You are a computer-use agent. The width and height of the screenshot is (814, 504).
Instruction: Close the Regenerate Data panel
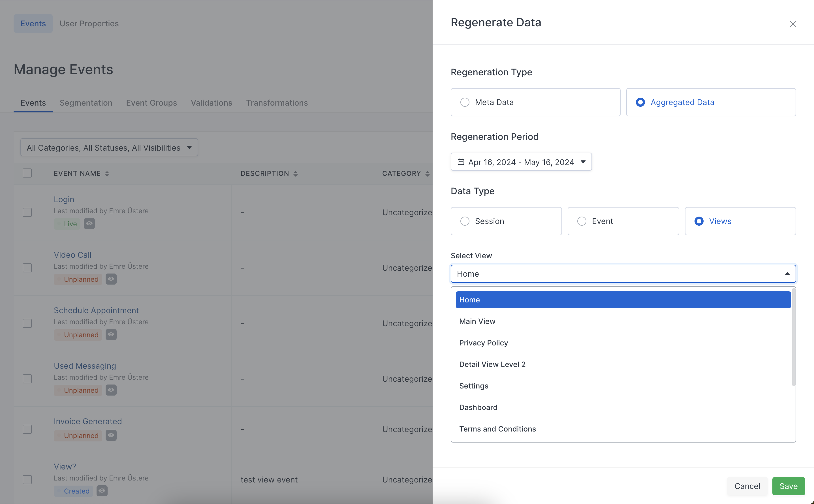793,24
